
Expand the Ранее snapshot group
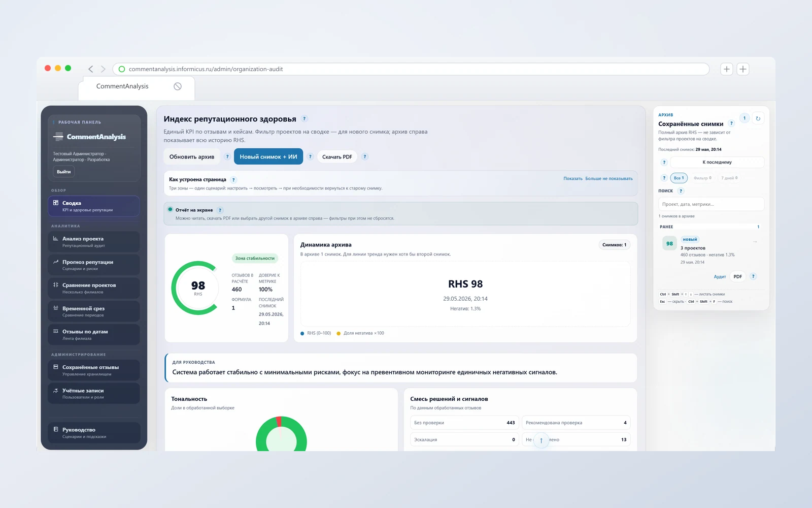click(x=709, y=227)
